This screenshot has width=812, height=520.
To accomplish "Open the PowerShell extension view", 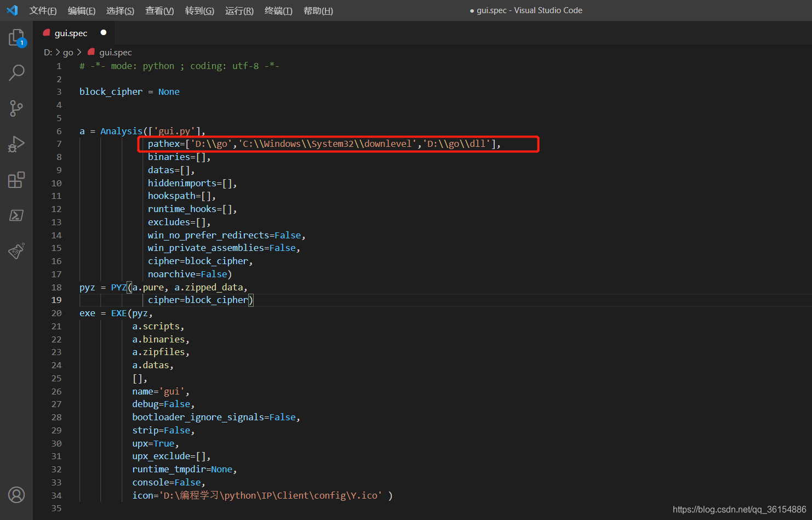I will (16, 215).
